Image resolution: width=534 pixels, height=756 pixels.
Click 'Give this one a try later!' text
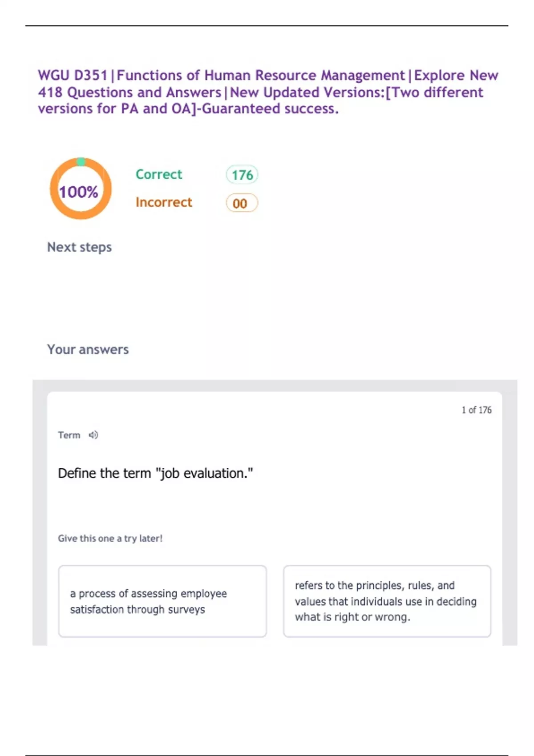coord(110,539)
